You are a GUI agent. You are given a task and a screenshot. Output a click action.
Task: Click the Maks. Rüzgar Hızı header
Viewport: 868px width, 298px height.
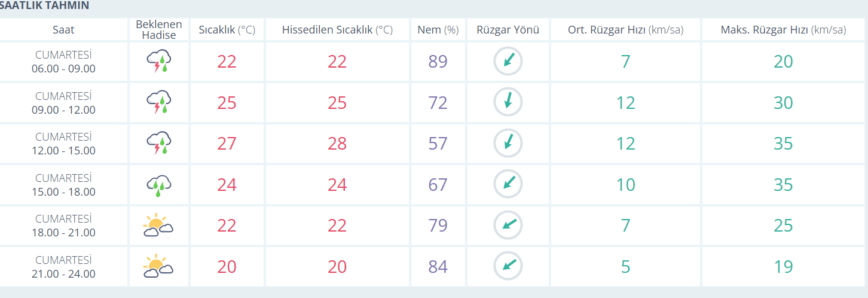(x=783, y=30)
